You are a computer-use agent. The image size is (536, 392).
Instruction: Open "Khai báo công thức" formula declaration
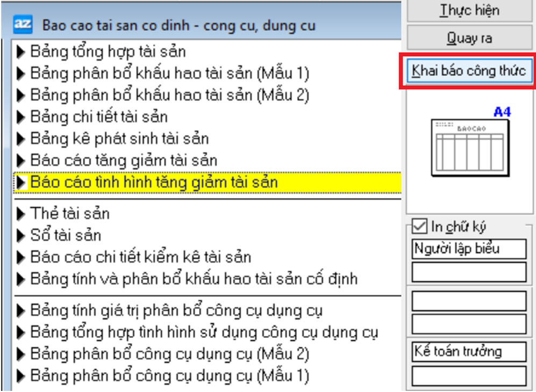pyautogui.click(x=469, y=71)
